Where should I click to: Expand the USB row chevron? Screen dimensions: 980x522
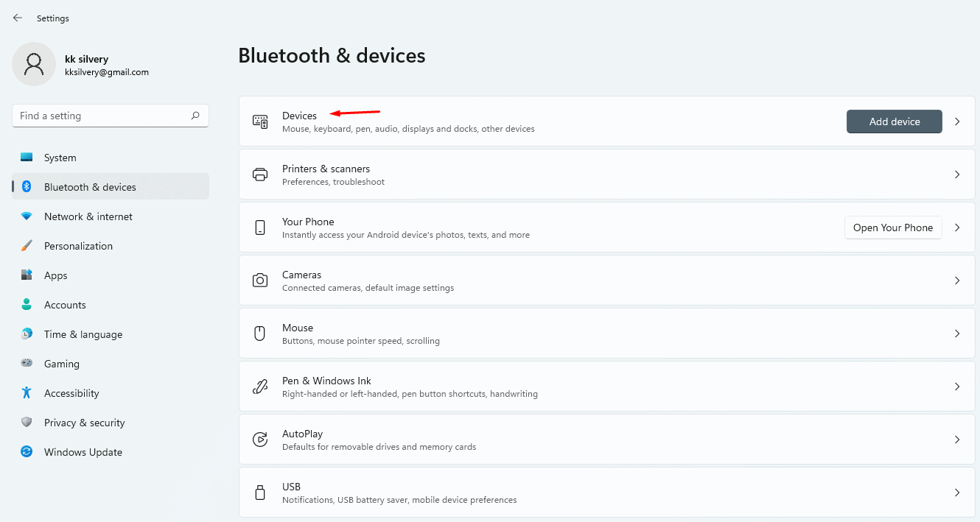click(x=957, y=493)
